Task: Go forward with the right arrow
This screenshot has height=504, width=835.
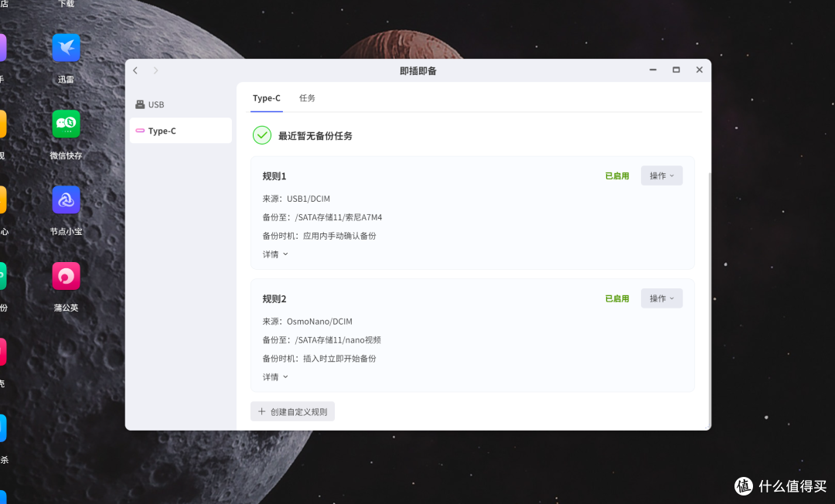Action: click(x=155, y=70)
